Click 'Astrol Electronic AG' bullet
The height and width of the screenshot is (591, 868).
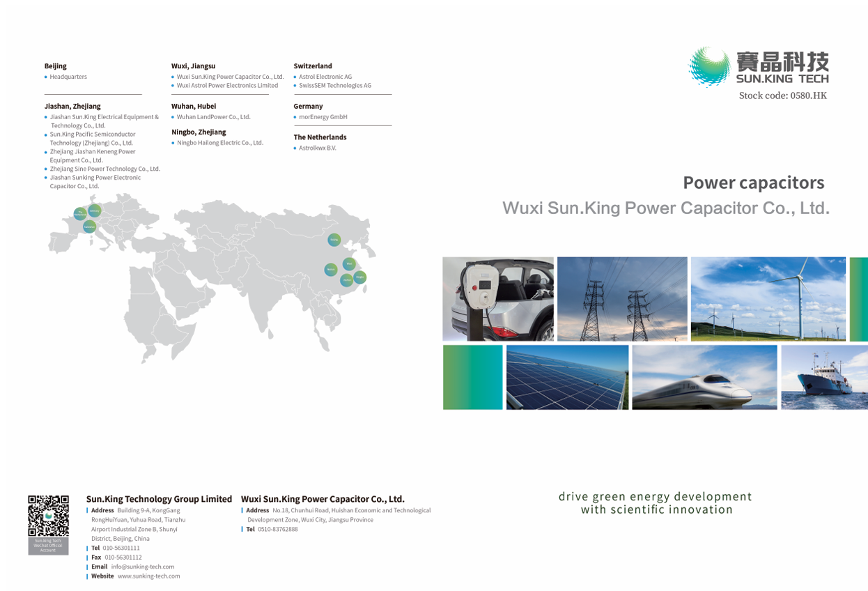click(x=325, y=77)
